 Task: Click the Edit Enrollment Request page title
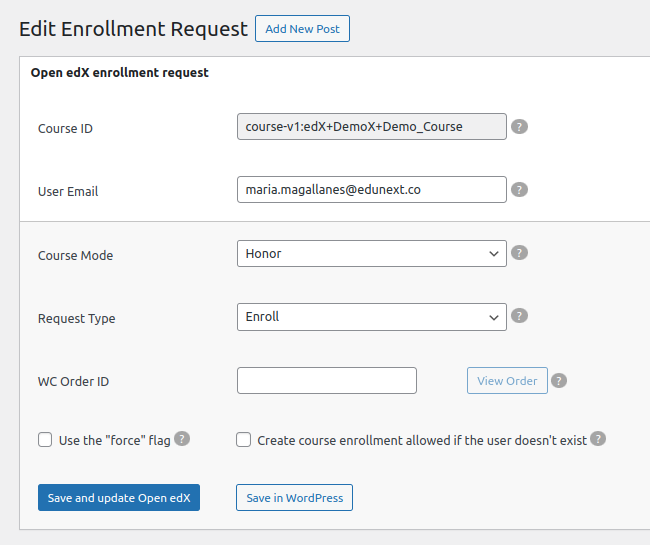133,29
